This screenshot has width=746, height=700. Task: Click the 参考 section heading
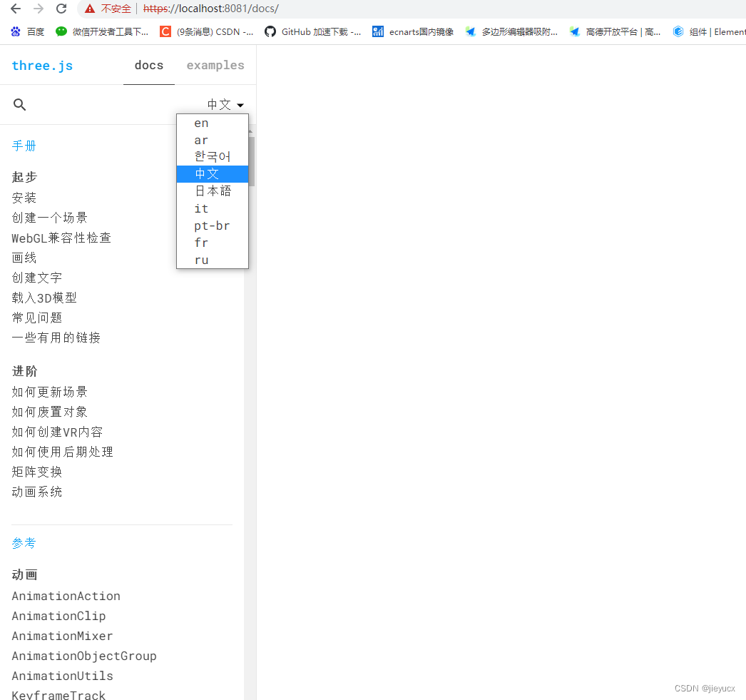click(24, 544)
